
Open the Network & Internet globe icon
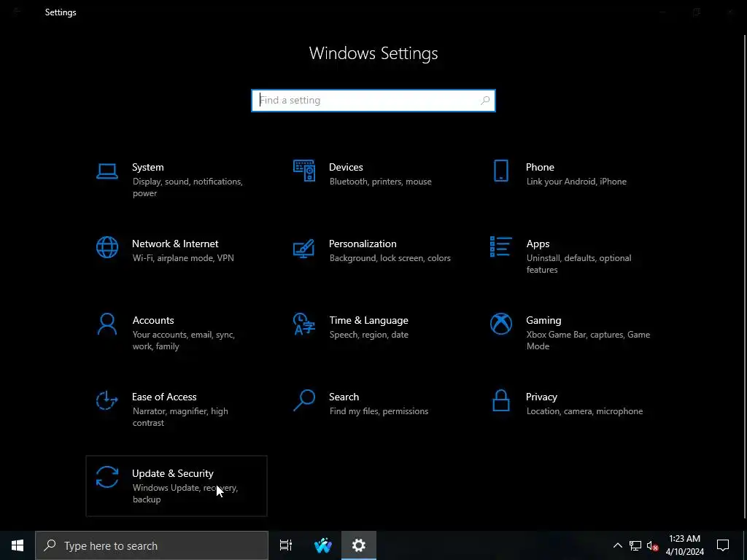coord(107,247)
